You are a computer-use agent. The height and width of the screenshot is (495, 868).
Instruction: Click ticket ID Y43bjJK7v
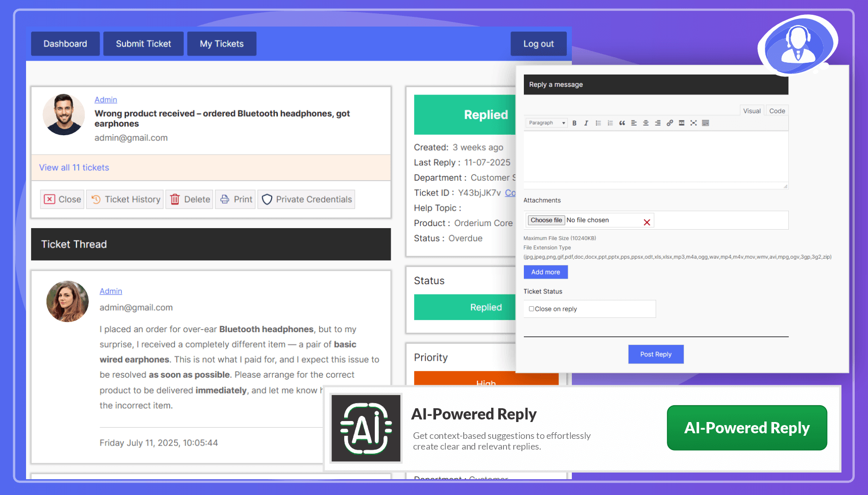click(479, 193)
